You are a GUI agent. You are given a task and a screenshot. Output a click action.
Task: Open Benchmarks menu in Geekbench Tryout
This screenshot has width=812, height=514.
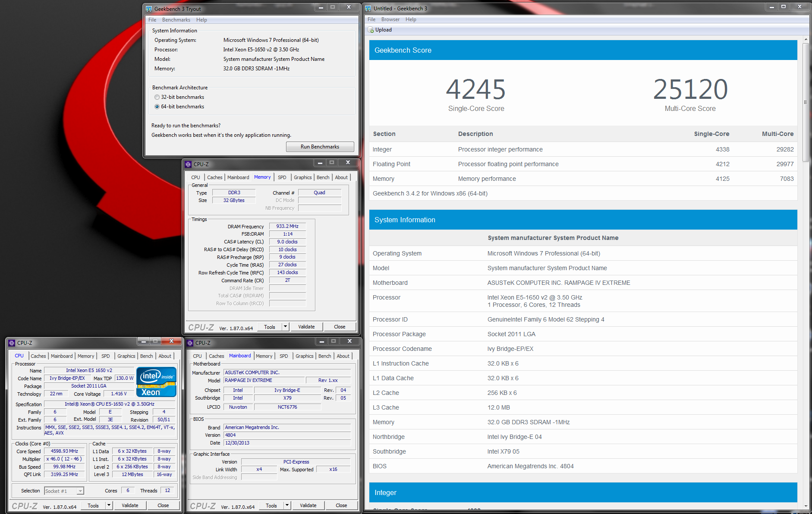pyautogui.click(x=176, y=20)
